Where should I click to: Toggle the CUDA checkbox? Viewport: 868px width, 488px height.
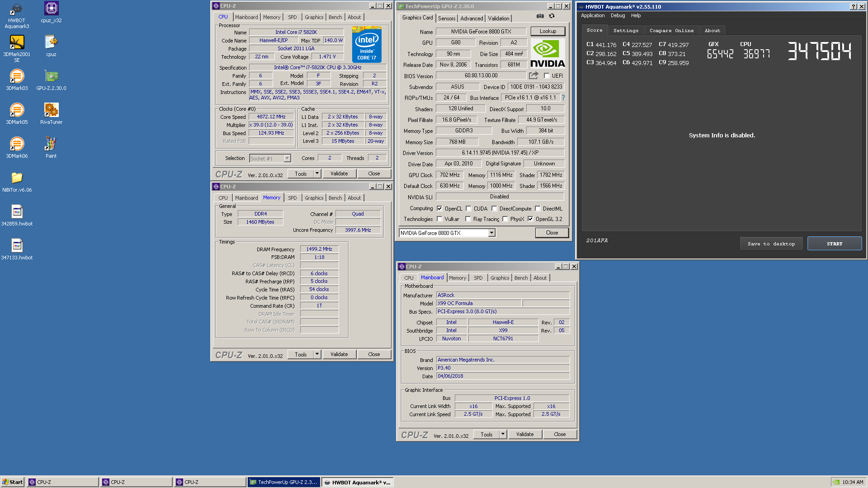pyautogui.click(x=468, y=209)
